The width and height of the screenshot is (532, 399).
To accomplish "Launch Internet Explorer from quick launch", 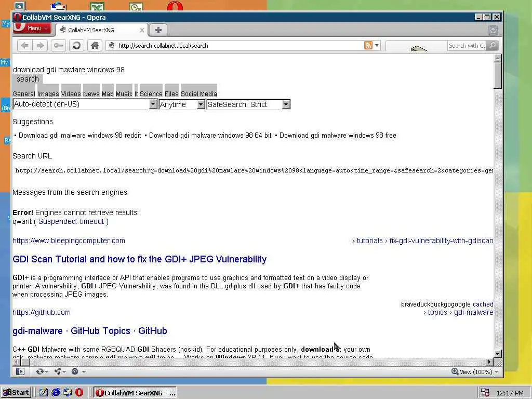I will pyautogui.click(x=56, y=393).
